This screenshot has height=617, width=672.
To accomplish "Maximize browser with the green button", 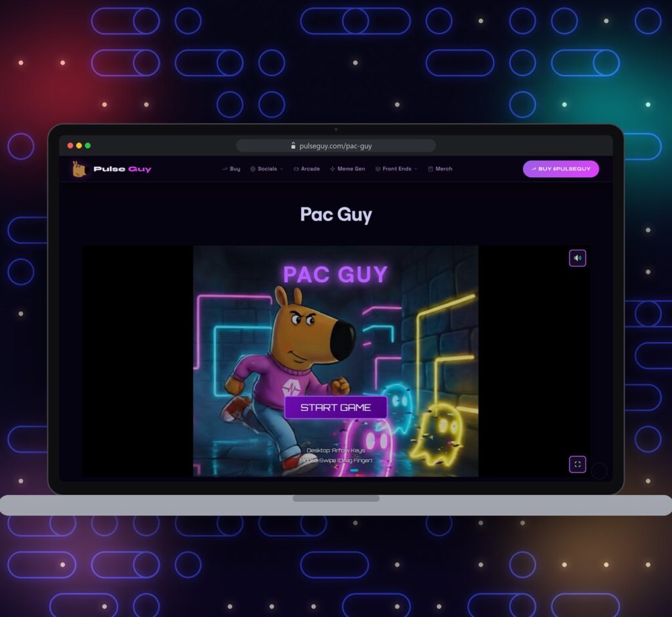I will coord(88,146).
